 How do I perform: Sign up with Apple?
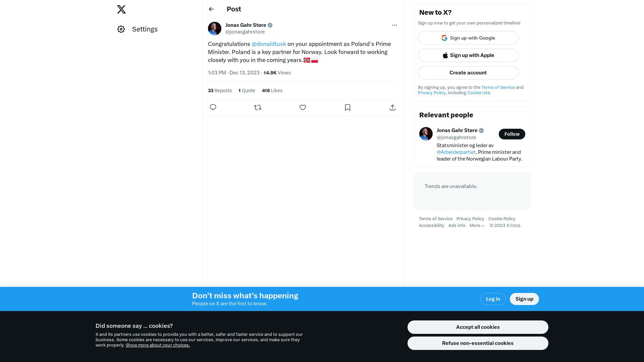pyautogui.click(x=468, y=55)
